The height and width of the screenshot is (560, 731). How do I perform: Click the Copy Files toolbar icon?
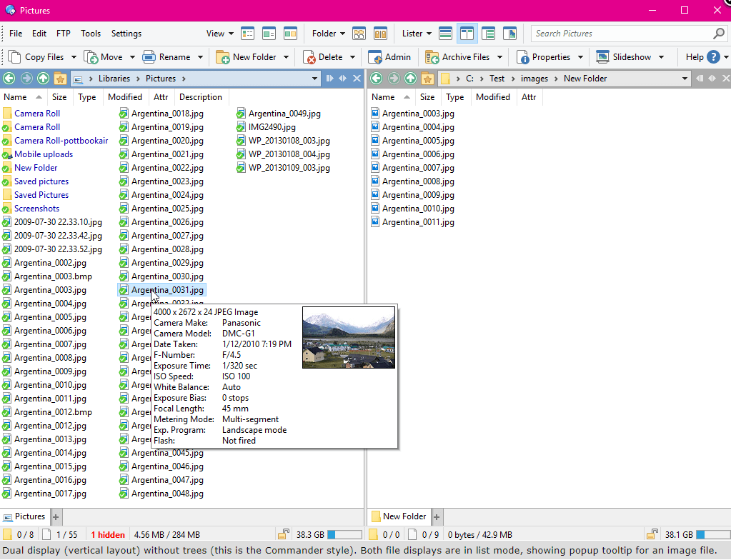tap(14, 57)
